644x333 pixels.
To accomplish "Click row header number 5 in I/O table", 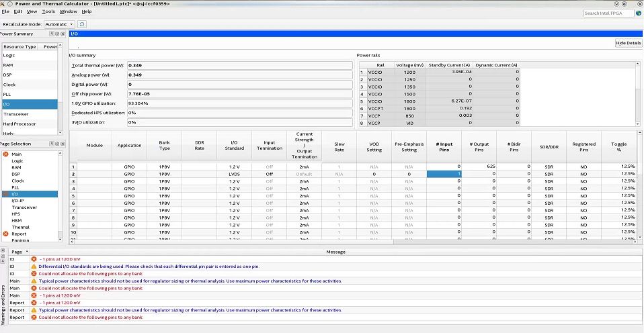I will 73,196.
